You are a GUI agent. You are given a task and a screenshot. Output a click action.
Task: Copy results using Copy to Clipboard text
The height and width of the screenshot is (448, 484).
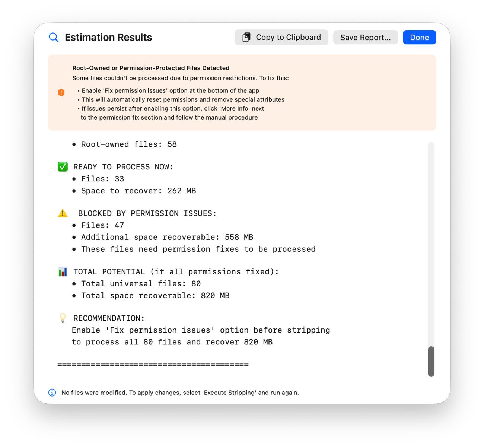(x=288, y=37)
